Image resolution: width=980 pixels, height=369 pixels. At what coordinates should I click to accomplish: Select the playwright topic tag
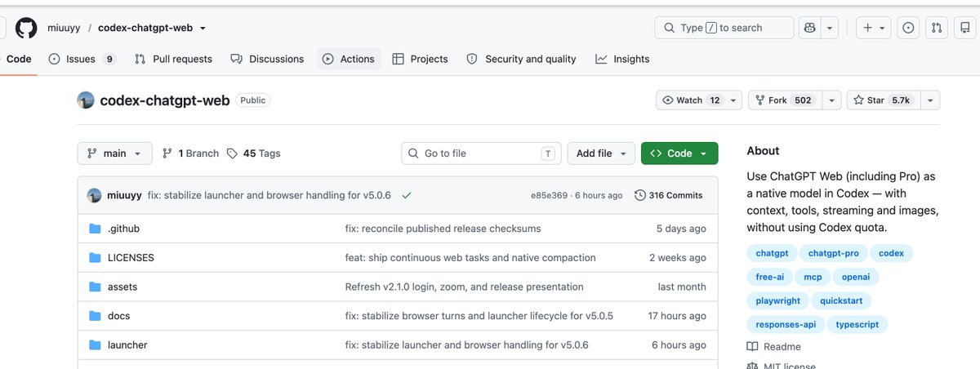[777, 300]
